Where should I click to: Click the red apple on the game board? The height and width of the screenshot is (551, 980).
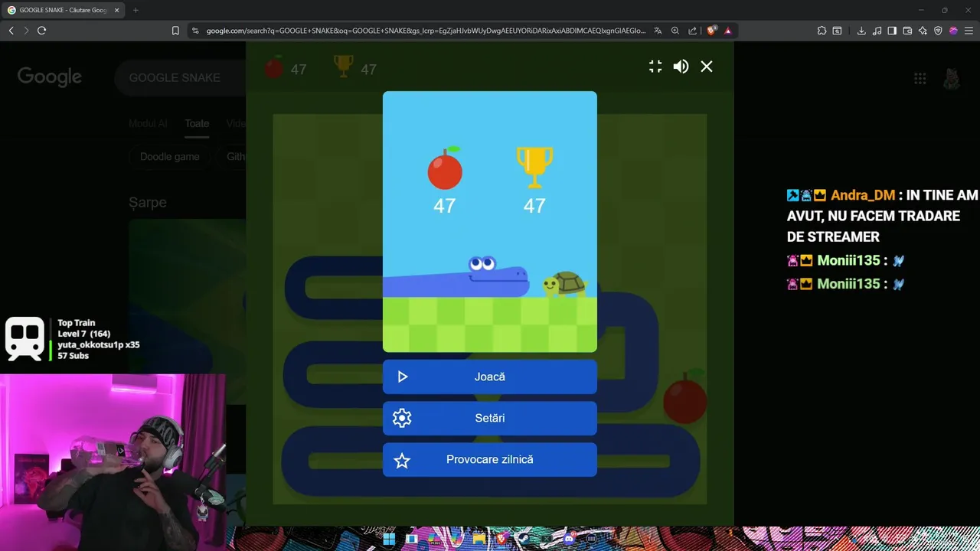[x=685, y=396]
